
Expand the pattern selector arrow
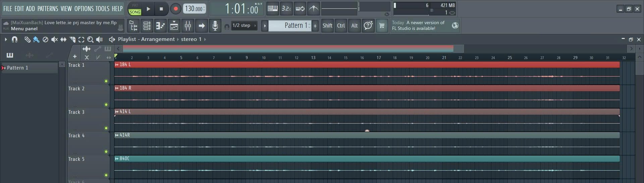tap(265, 26)
